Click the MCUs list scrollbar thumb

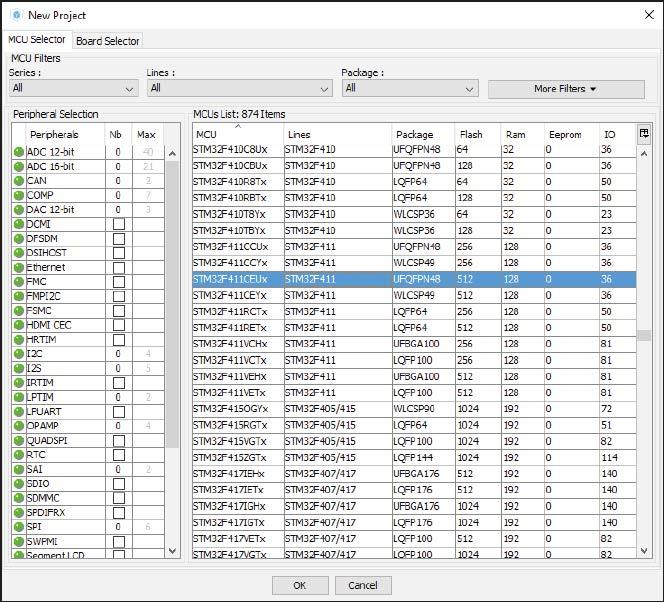[644, 335]
